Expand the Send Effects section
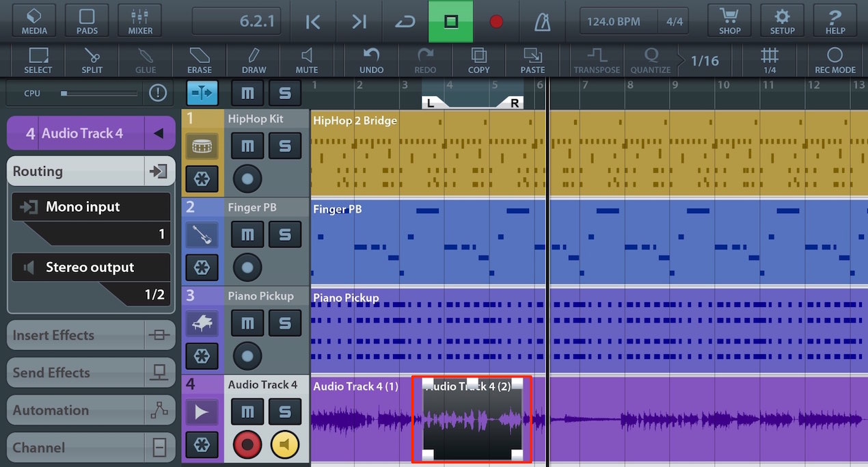 90,373
